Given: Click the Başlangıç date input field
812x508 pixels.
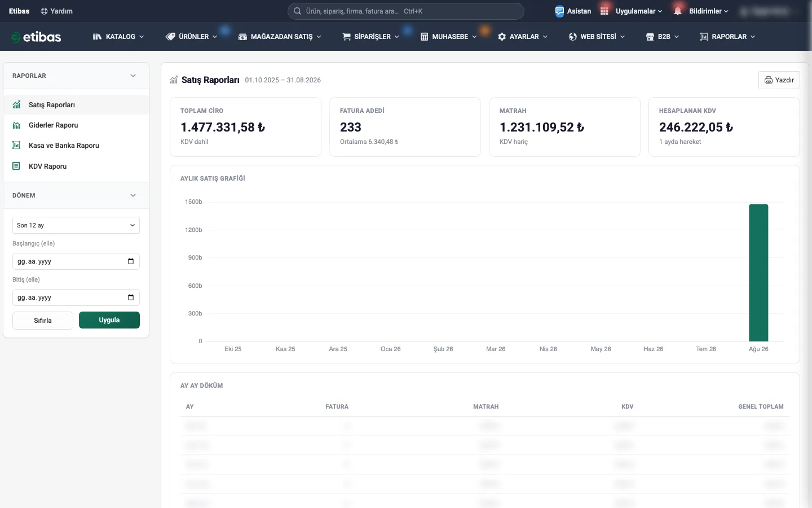Looking at the screenshot, I should tap(76, 261).
